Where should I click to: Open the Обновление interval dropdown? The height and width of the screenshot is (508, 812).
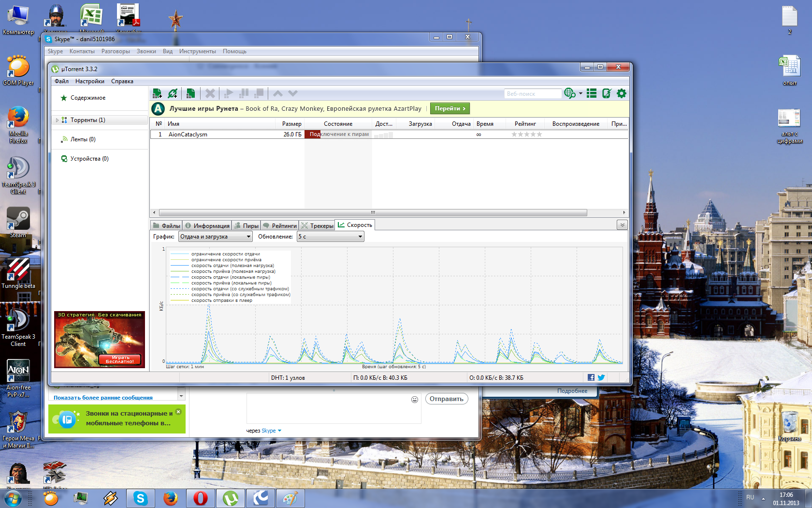click(331, 237)
